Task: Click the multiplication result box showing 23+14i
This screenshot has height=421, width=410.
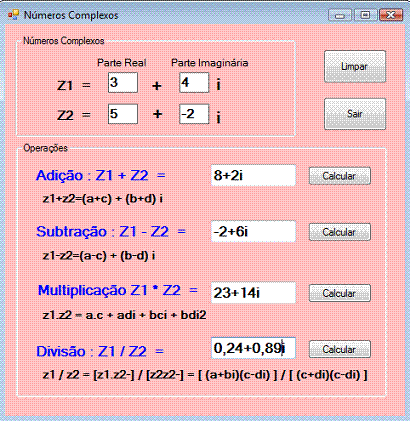Action: click(x=253, y=293)
